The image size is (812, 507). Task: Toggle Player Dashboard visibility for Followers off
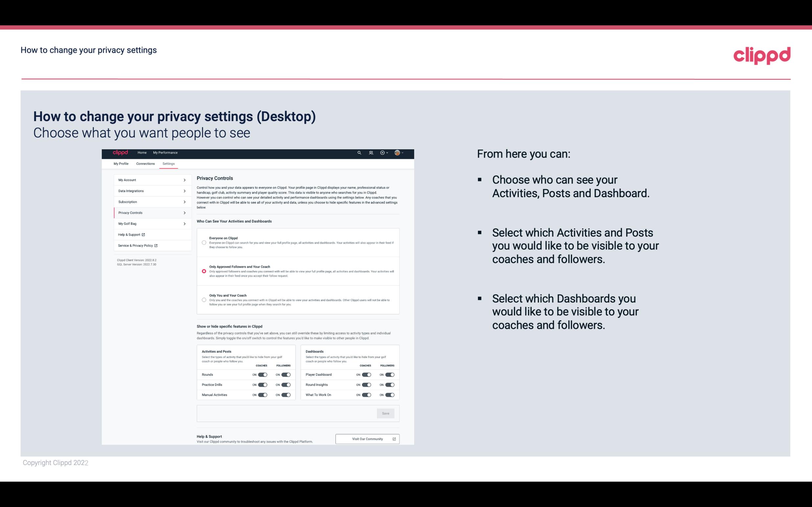[x=390, y=374]
